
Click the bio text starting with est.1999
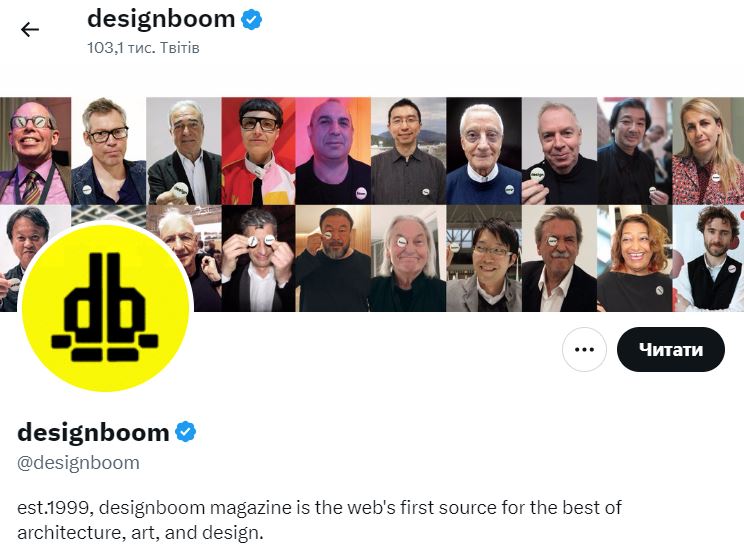(x=319, y=520)
